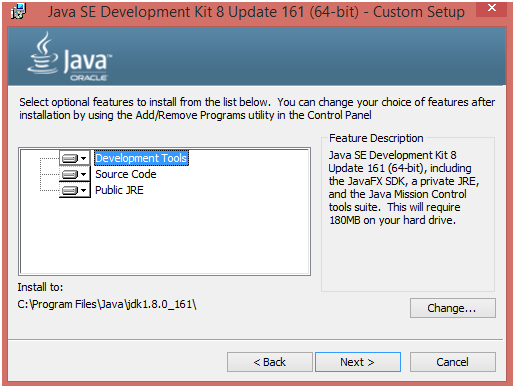515x388 pixels.
Task: Select the Development Tools feature label
Action: point(141,158)
